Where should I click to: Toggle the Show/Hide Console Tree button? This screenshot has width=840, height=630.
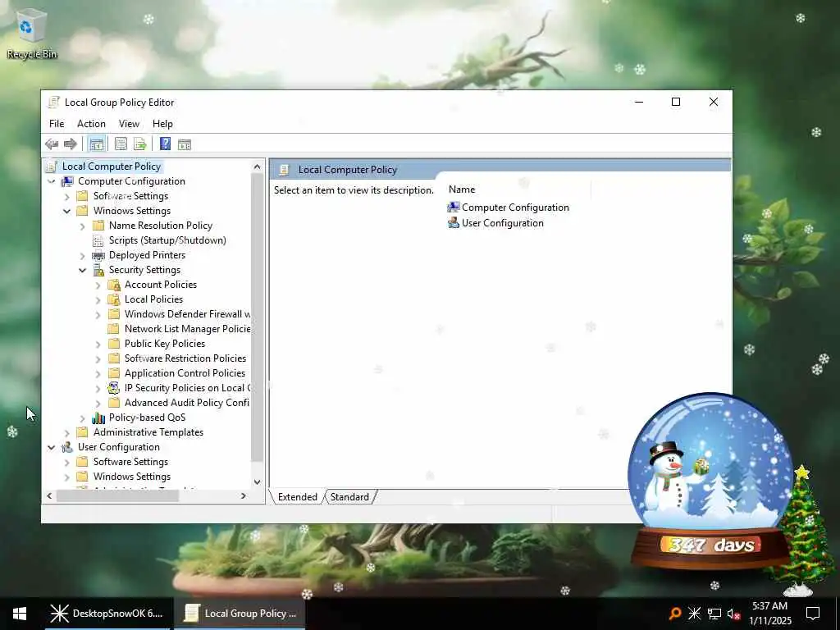click(97, 144)
